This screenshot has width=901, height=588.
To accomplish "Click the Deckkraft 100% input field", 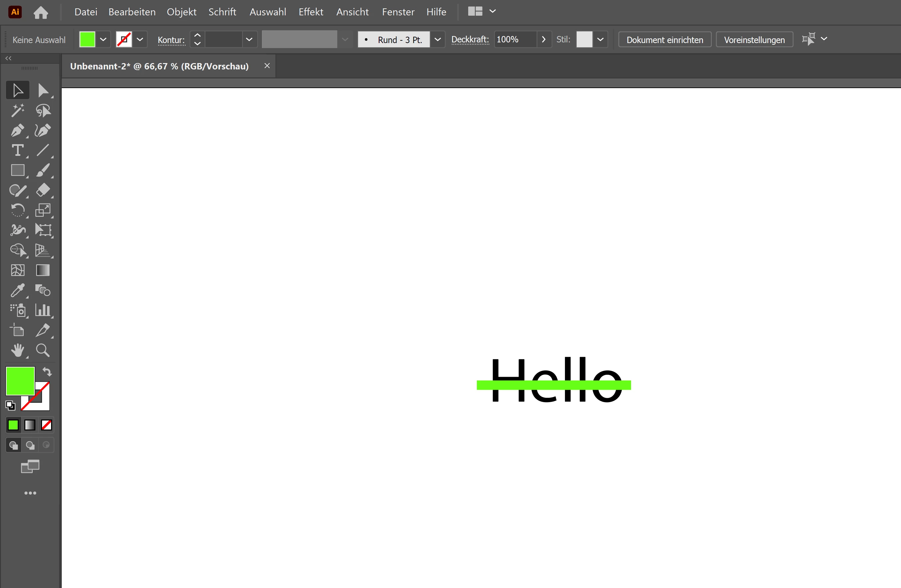I will (515, 39).
